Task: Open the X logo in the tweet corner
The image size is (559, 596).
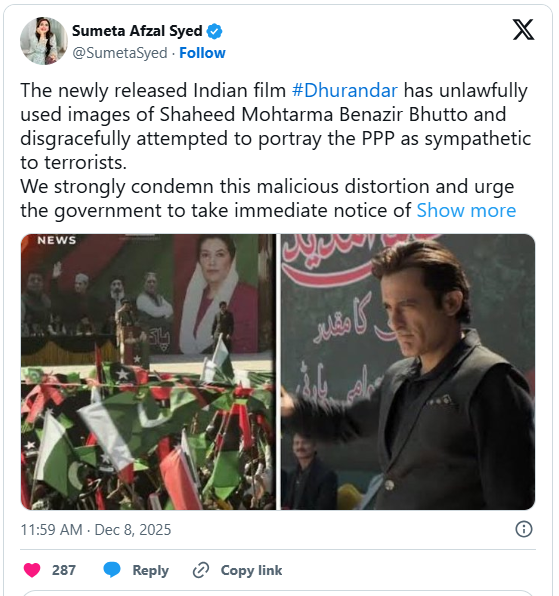Action: point(523,29)
